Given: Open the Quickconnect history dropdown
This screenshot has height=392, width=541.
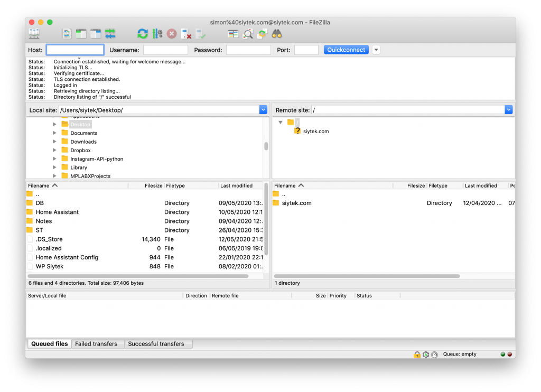Looking at the screenshot, I should point(376,50).
